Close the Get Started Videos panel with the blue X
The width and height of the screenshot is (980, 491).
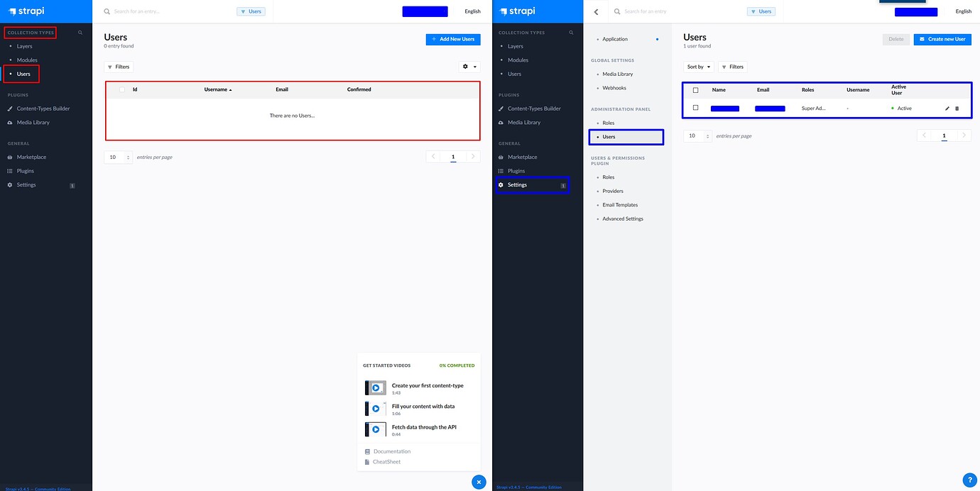coord(479,482)
